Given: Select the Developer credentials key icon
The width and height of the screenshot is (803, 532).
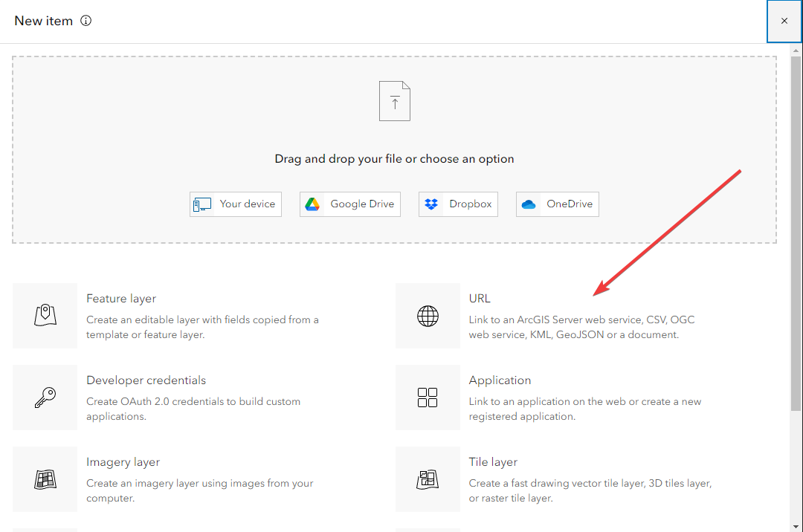Looking at the screenshot, I should pyautogui.click(x=45, y=397).
